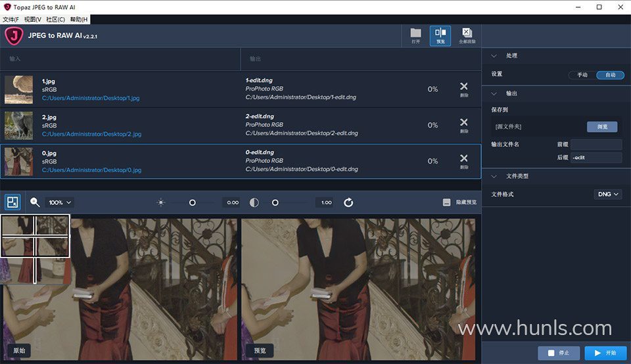Remove 1.jpg with its delete X
The width and height of the screenshot is (631, 364).
pyautogui.click(x=463, y=88)
